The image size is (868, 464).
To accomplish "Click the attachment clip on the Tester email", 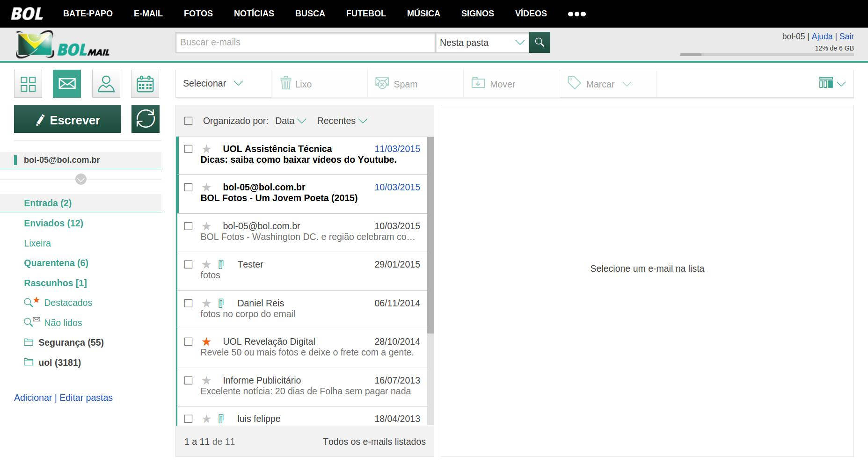I will pos(221,265).
